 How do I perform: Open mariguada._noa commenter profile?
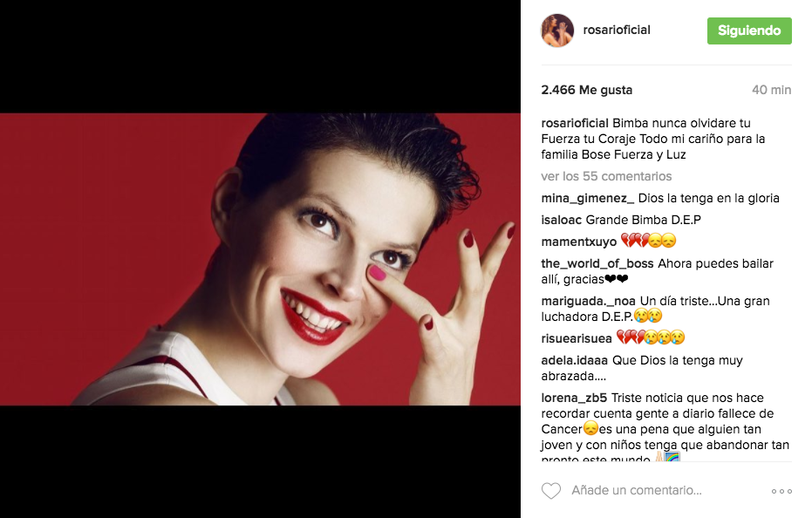click(x=588, y=301)
